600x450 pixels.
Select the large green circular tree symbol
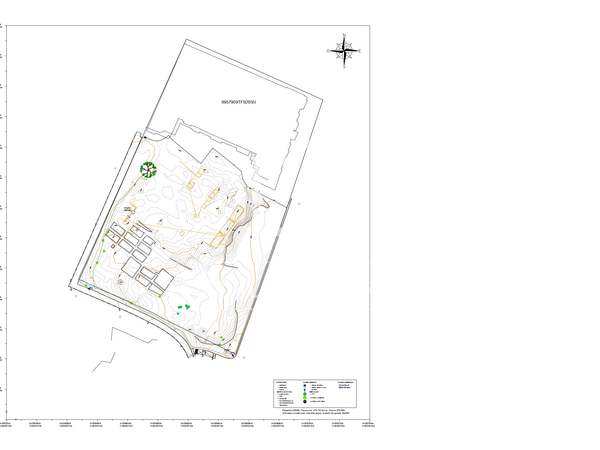(149, 168)
